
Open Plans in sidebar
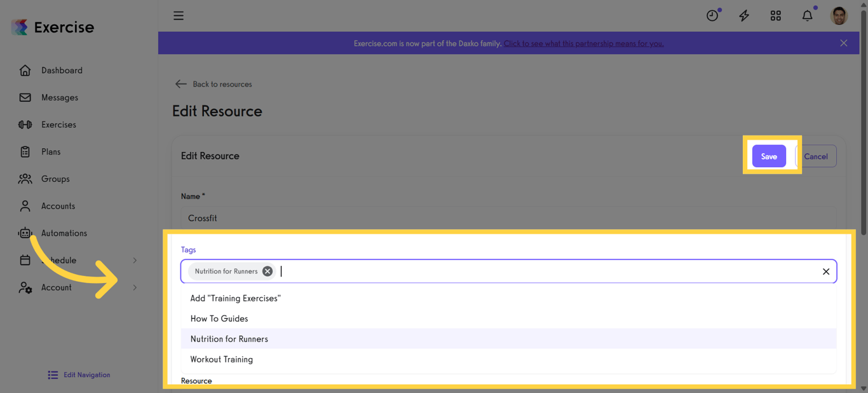pos(51,152)
